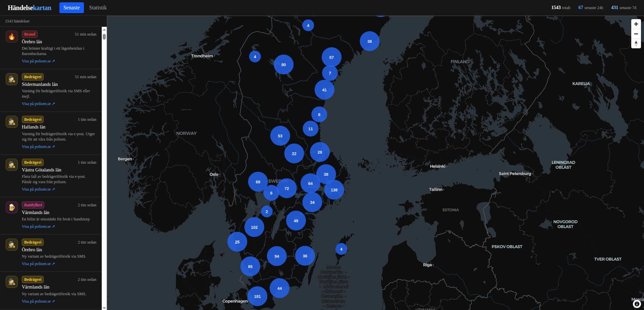
Task: Click the '1543 händelser' list header
Action: pyautogui.click(x=17, y=21)
